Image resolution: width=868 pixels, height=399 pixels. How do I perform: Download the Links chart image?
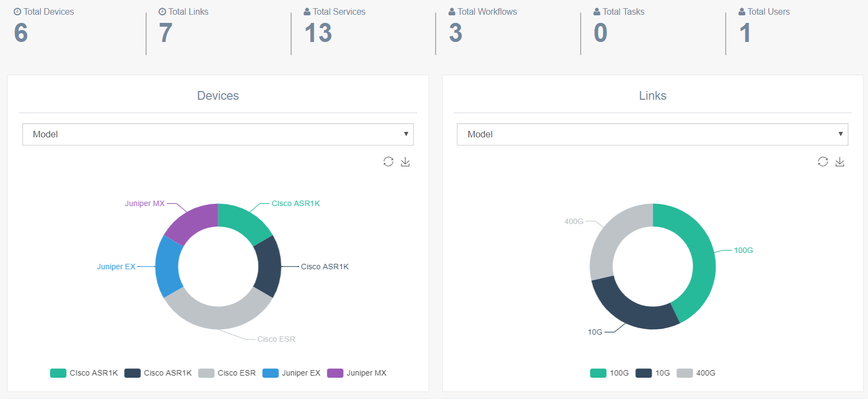point(840,161)
